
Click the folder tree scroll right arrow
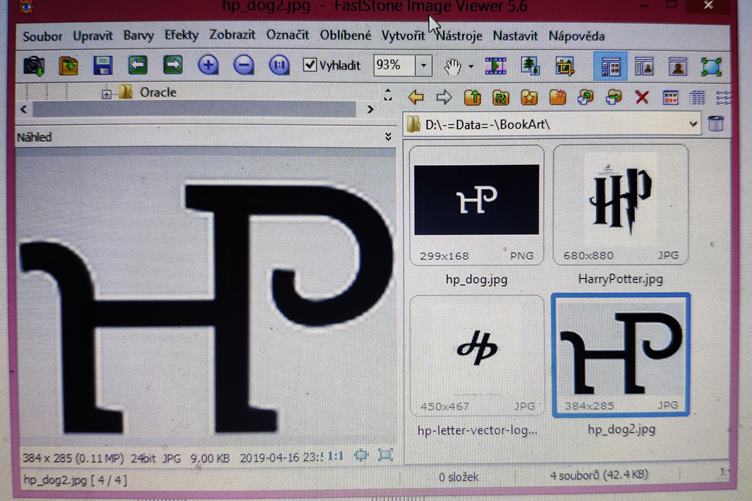(370, 109)
